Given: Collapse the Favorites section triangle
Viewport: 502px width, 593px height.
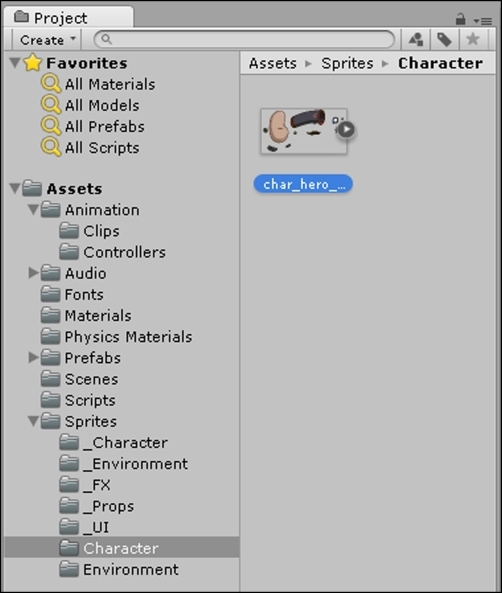Looking at the screenshot, I should pos(15,63).
